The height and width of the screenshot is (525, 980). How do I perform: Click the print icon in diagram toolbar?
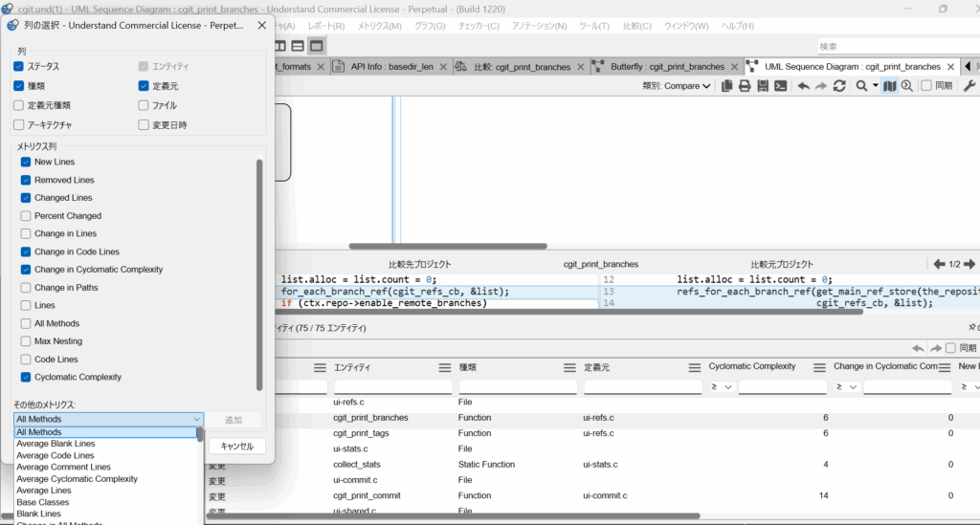(x=745, y=86)
